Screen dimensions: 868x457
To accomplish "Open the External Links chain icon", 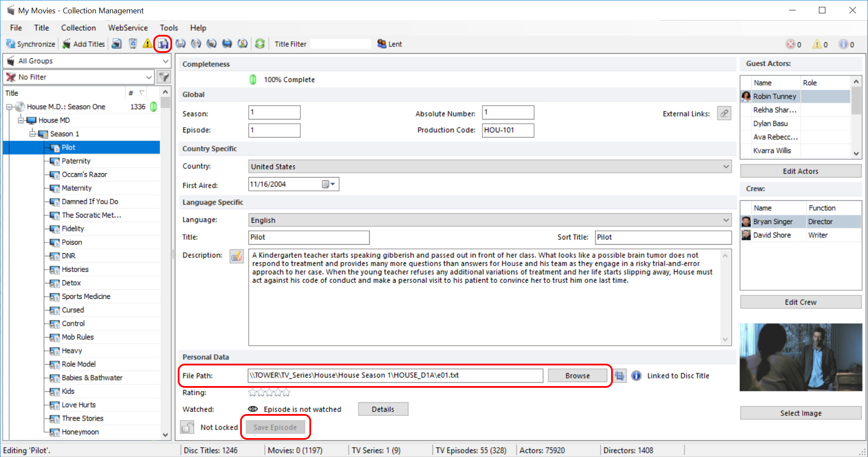I will coord(724,113).
